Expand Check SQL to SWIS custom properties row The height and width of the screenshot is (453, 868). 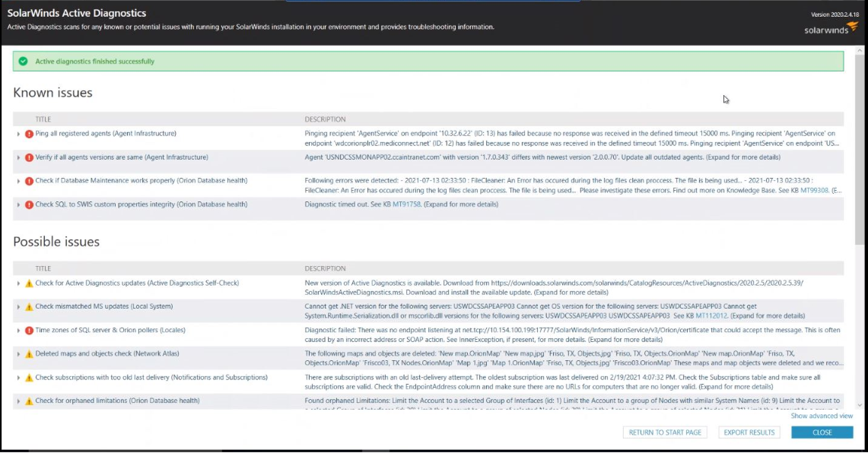click(x=18, y=204)
